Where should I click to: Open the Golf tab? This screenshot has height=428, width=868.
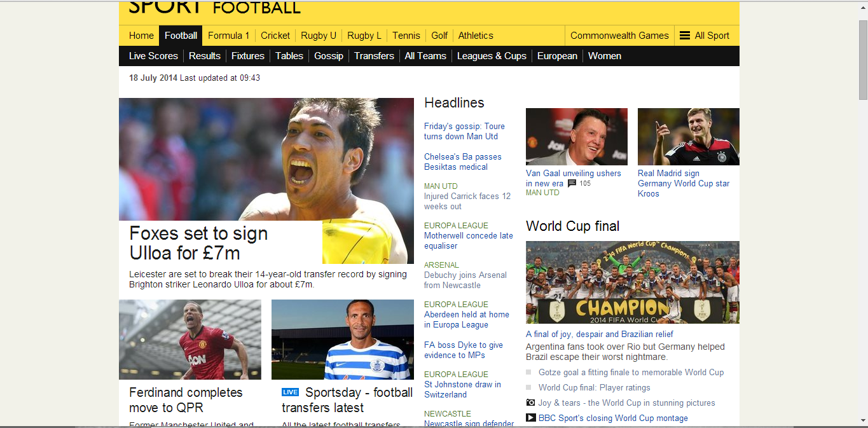point(439,36)
